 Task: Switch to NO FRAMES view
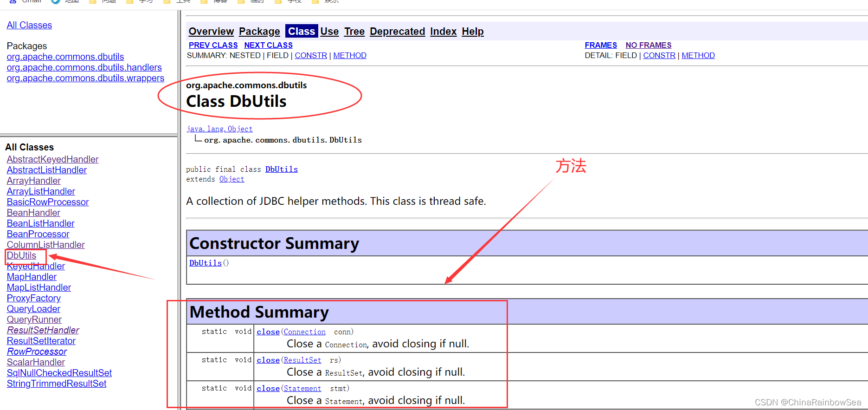[x=648, y=45]
